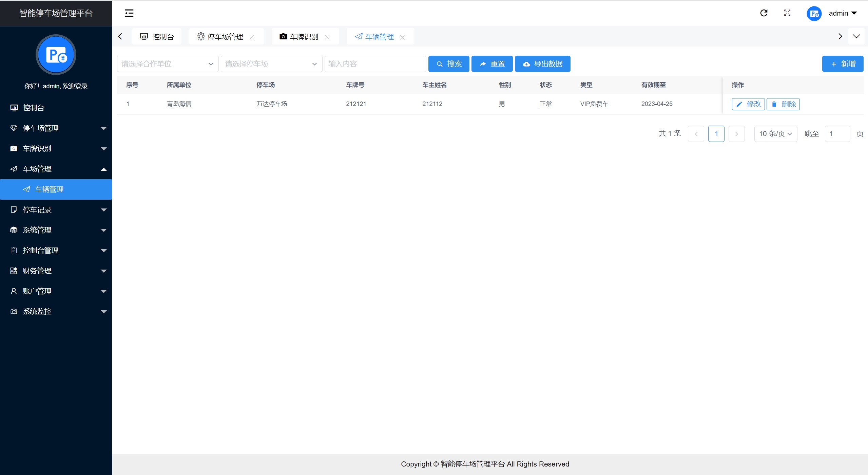Open the tab options dropdown chevron

point(856,36)
